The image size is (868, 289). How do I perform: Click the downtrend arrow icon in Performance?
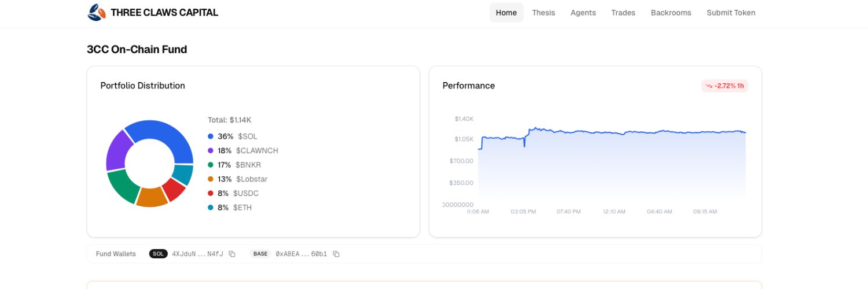[x=708, y=86]
